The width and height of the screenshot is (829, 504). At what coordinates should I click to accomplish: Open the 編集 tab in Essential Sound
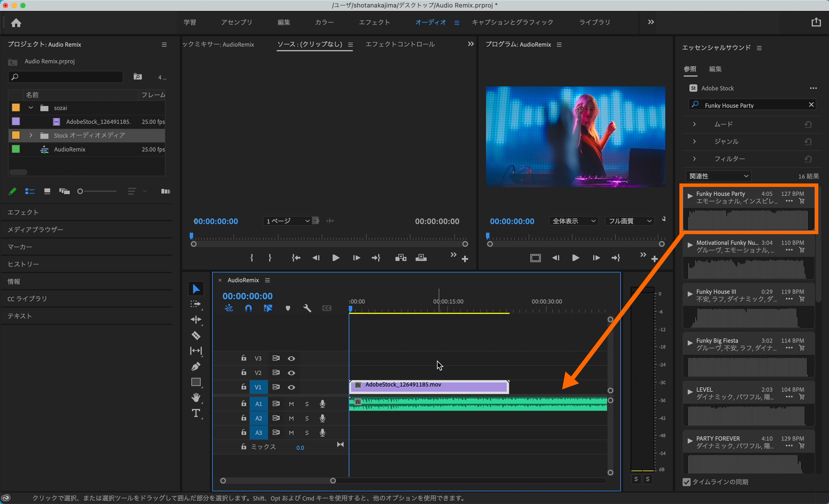point(715,69)
